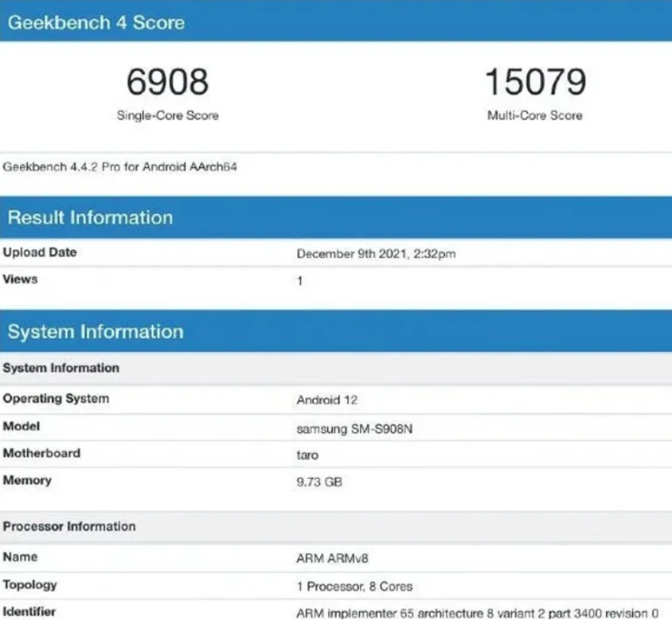Click the Views label

tap(20, 279)
